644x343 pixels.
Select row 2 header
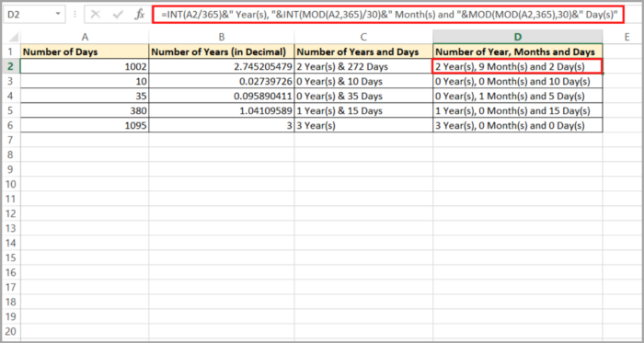pyautogui.click(x=11, y=66)
